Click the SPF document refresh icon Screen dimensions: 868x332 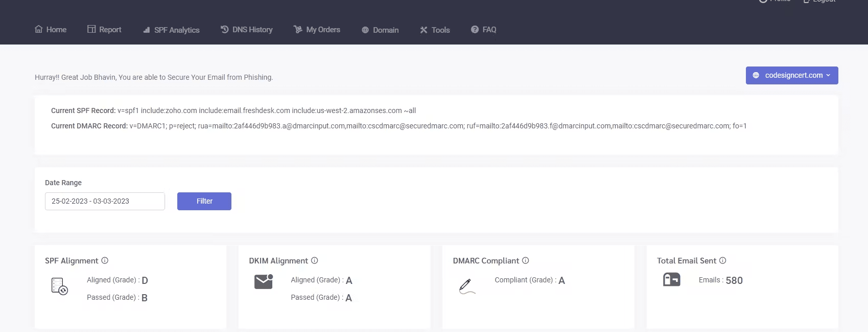click(x=59, y=286)
